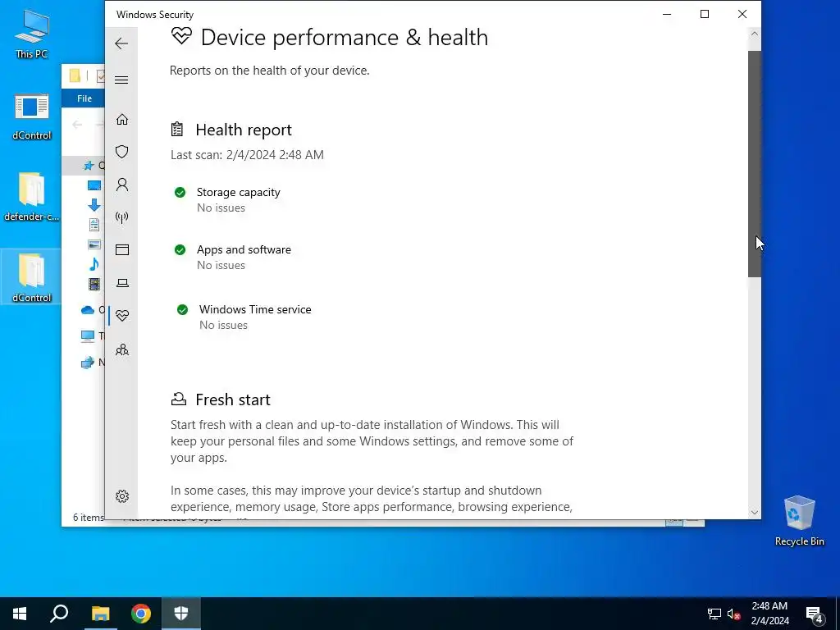Open Virus & threat protection shield icon

pos(122,152)
